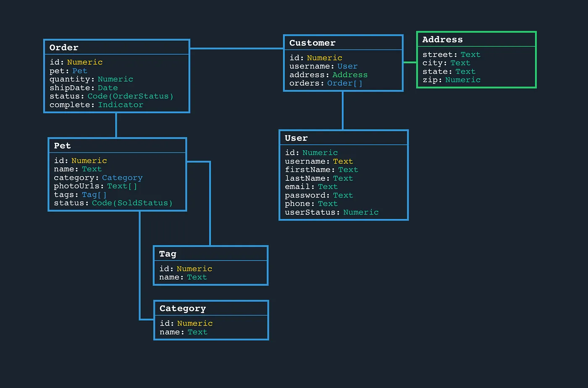Select the Address entity box
The image size is (588, 388).
pyautogui.click(x=476, y=60)
